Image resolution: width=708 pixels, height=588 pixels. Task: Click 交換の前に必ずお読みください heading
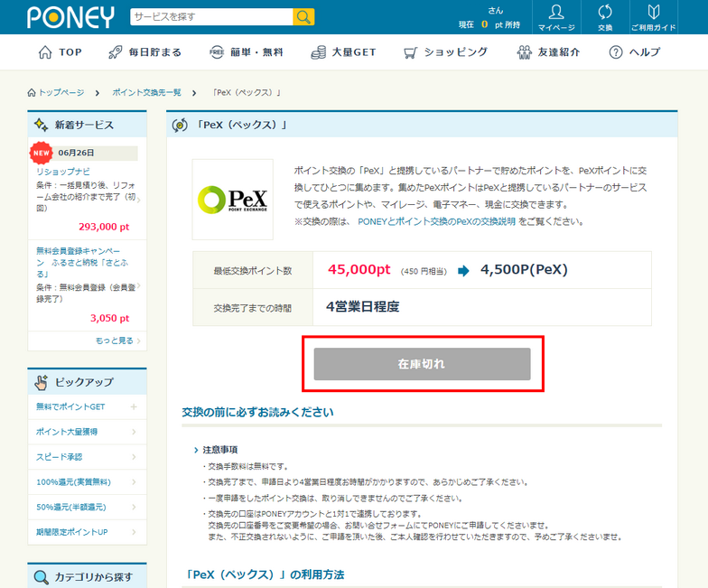pos(258,412)
